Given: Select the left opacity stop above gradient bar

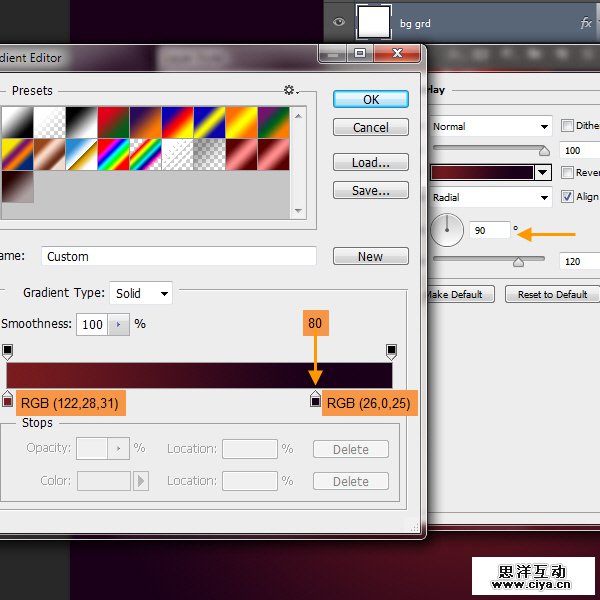Looking at the screenshot, I should [x=8, y=352].
